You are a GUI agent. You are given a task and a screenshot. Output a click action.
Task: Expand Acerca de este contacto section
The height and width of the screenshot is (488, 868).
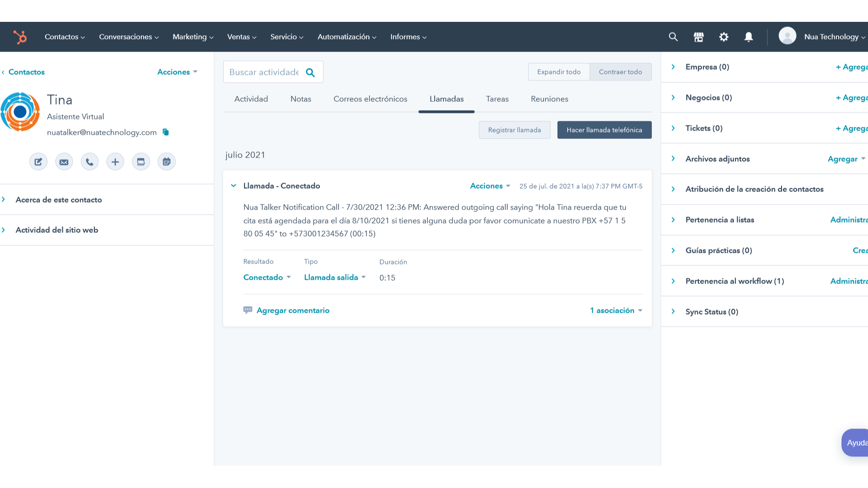point(59,200)
